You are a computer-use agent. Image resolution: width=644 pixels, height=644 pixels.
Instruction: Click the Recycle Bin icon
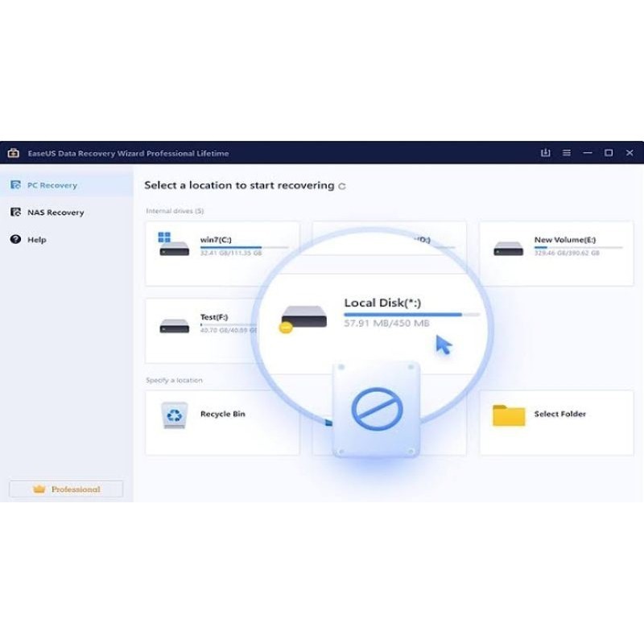[175, 415]
